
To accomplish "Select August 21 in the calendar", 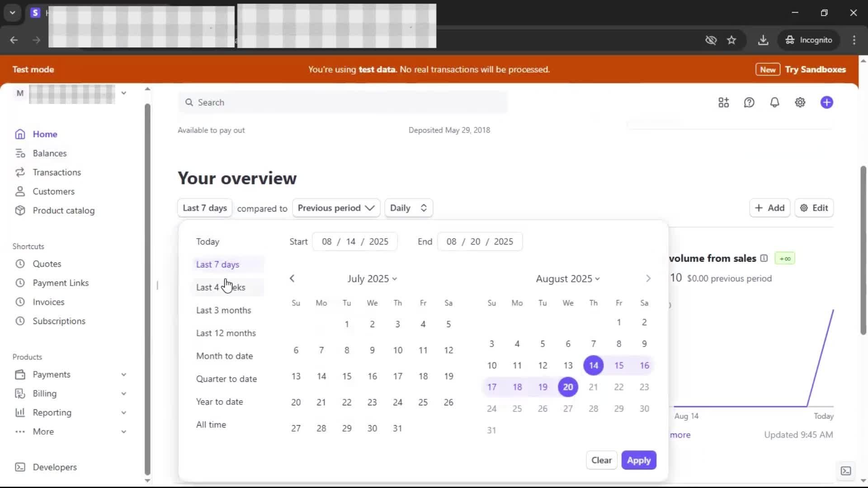I will [x=593, y=387].
